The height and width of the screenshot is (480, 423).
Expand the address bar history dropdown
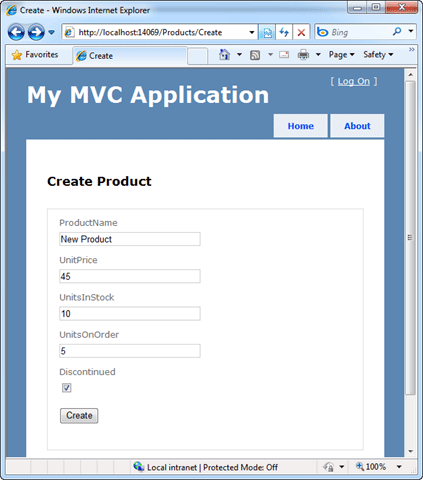tap(252, 32)
